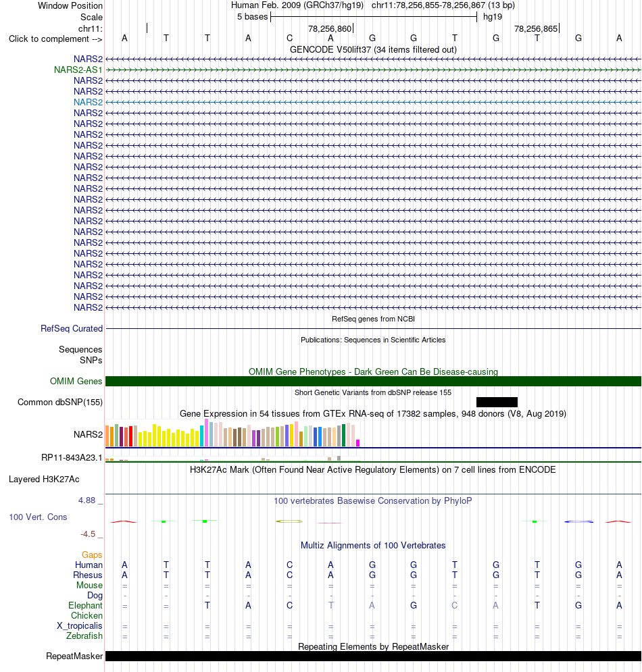Select the Elephant alignment row label

coord(85,606)
